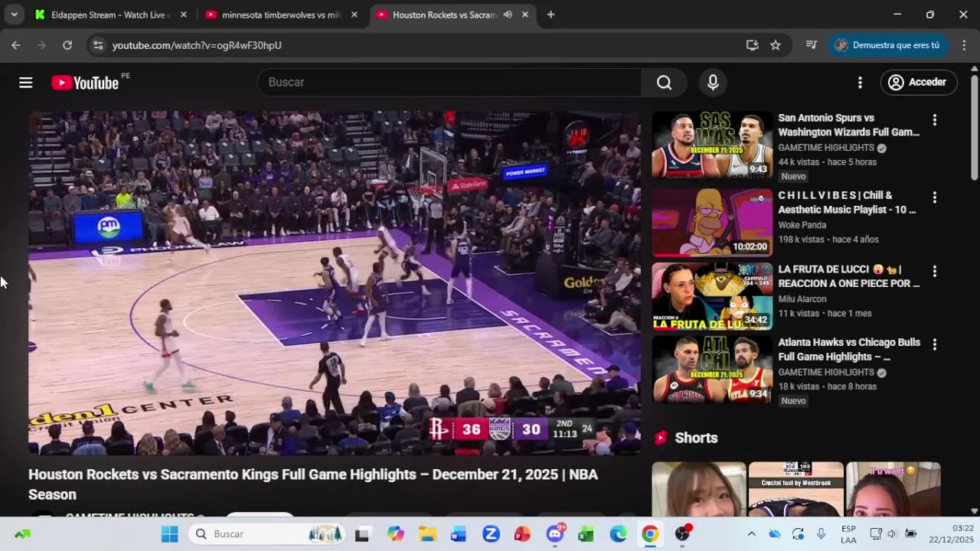Screen dimensions: 980x551
Task: Open Chrome's three-dot menu
Action: [964, 45]
